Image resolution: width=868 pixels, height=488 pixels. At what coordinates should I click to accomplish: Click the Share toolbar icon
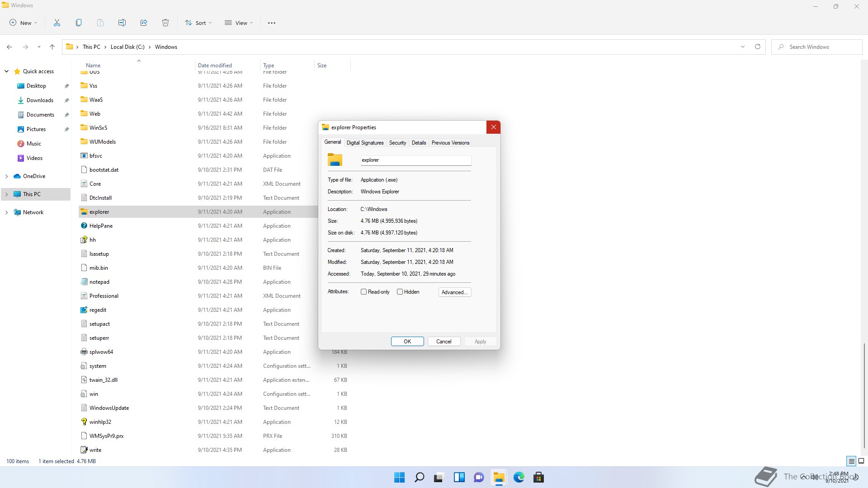click(x=144, y=23)
